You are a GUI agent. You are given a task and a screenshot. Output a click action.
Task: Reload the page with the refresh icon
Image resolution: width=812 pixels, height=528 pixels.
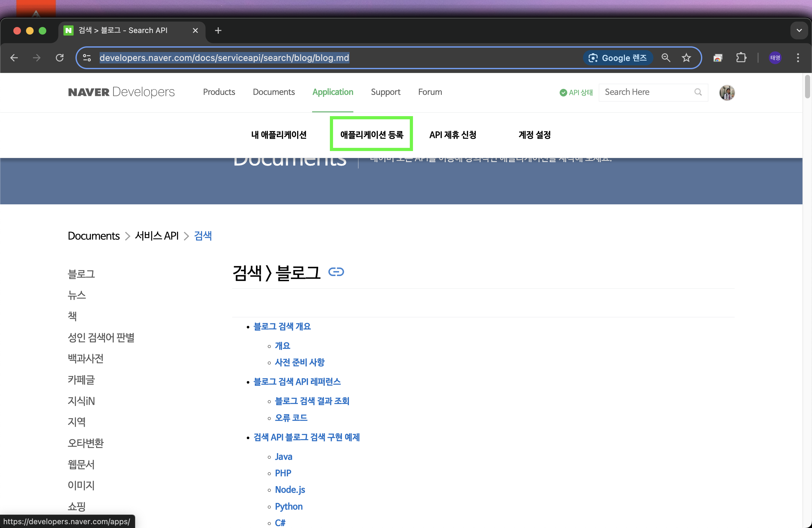pyautogui.click(x=60, y=58)
